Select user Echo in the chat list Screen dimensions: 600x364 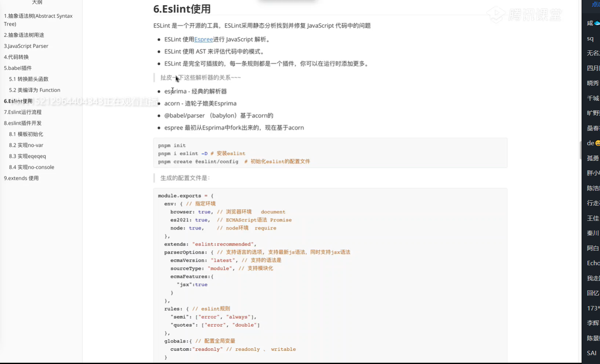point(593,263)
